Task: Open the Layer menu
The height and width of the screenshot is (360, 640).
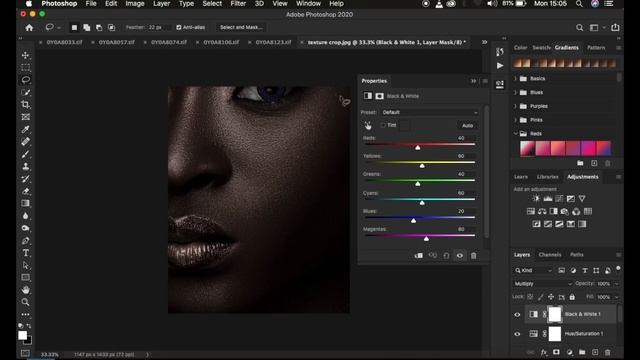Action: [x=161, y=4]
